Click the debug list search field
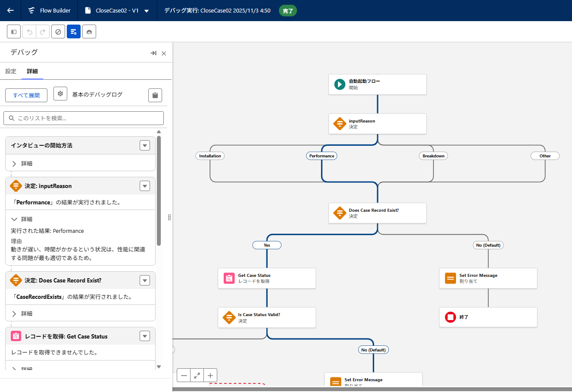572x392 pixels. coord(84,118)
